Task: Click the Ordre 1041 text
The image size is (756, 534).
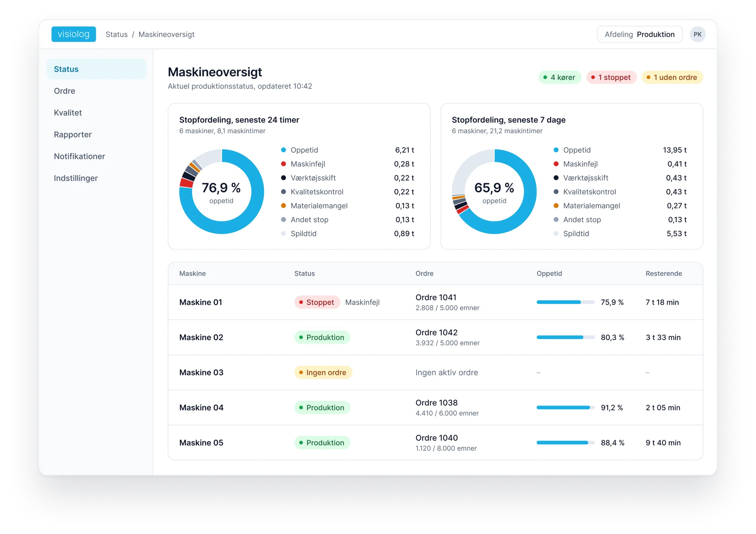Action: tap(436, 297)
